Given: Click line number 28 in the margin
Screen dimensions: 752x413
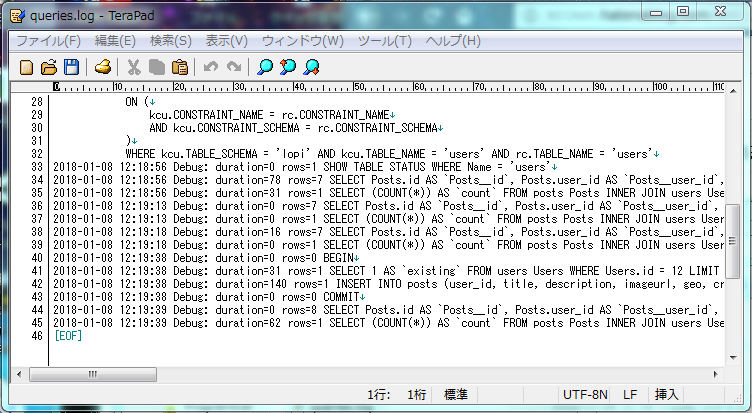Looking at the screenshot, I should pos(37,102).
